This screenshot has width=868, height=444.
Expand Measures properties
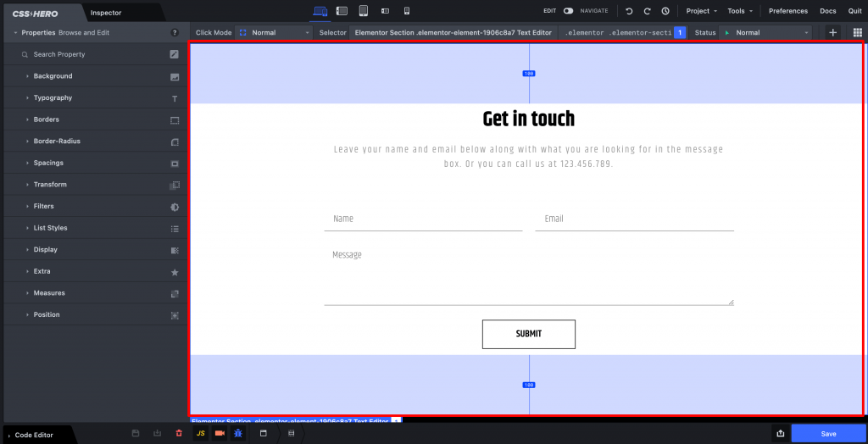point(95,293)
